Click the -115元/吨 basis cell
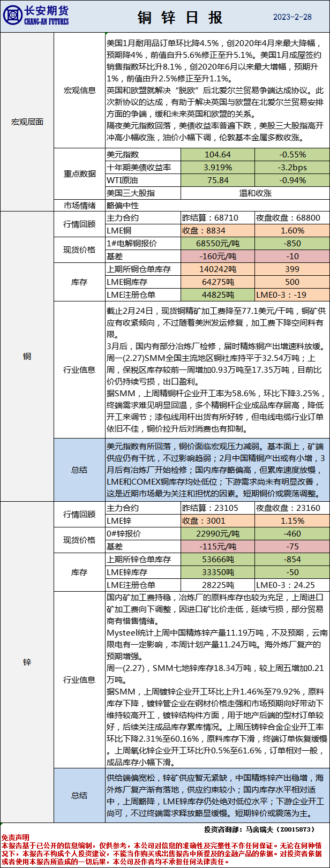Screen dimensions: 330x868 [x=217, y=547]
